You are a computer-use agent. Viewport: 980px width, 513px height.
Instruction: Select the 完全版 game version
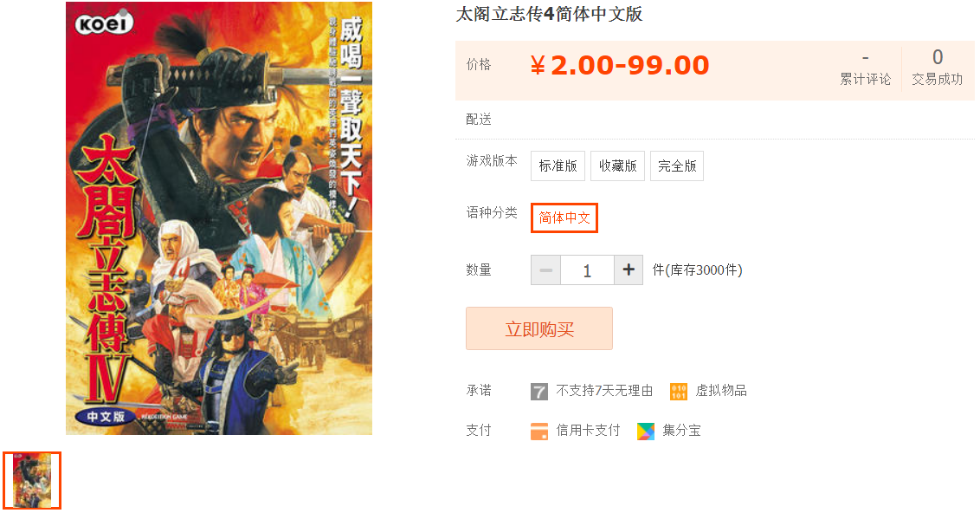coord(677,166)
